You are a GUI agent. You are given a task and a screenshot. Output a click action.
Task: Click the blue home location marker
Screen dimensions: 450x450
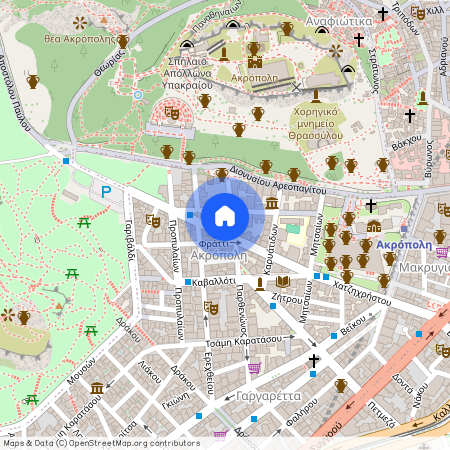click(225, 216)
